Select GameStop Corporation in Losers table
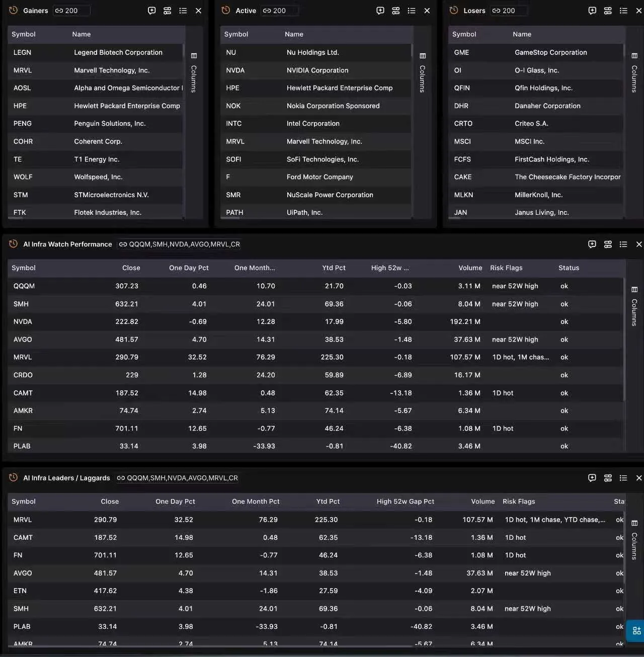 [x=551, y=52]
